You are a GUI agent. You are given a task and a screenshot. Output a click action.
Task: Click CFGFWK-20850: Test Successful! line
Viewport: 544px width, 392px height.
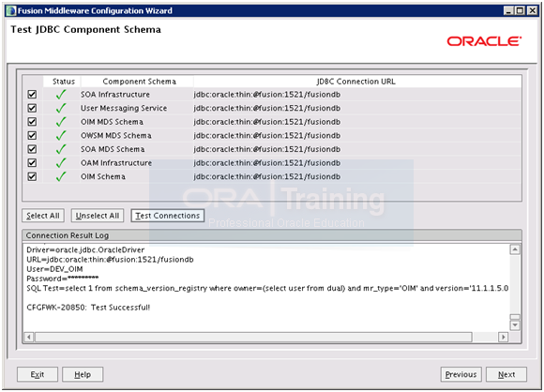[88, 308]
